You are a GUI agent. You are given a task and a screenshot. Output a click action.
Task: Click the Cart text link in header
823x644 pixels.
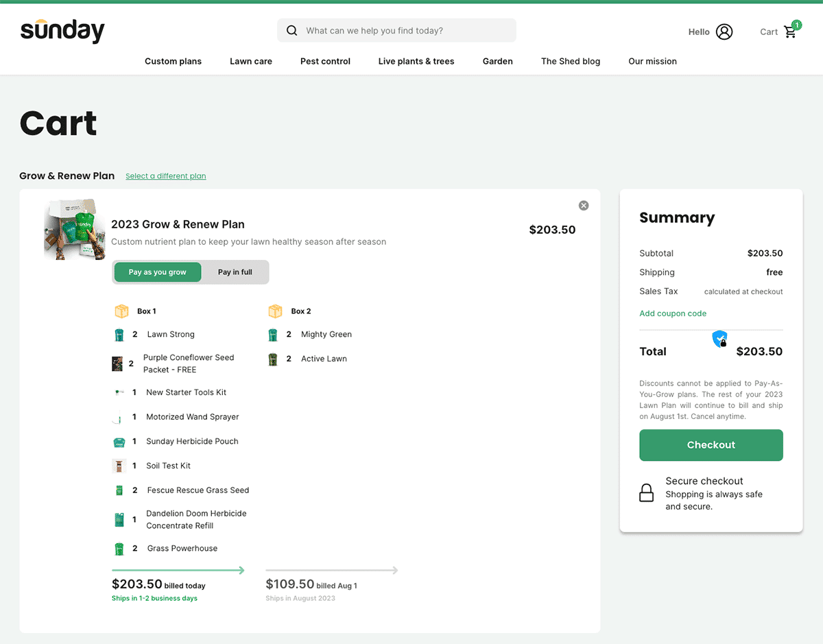769,32
